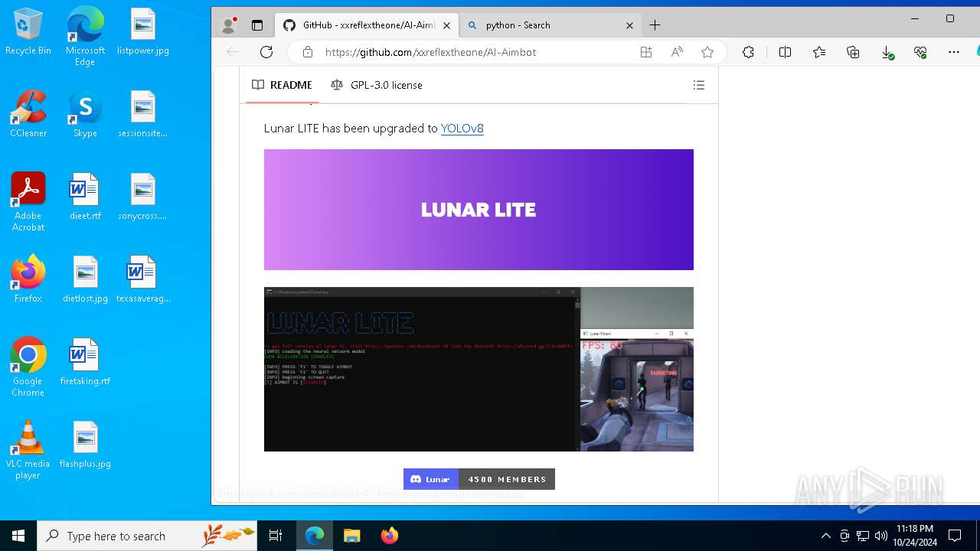Open Browser essentials heart icon

click(x=920, y=52)
